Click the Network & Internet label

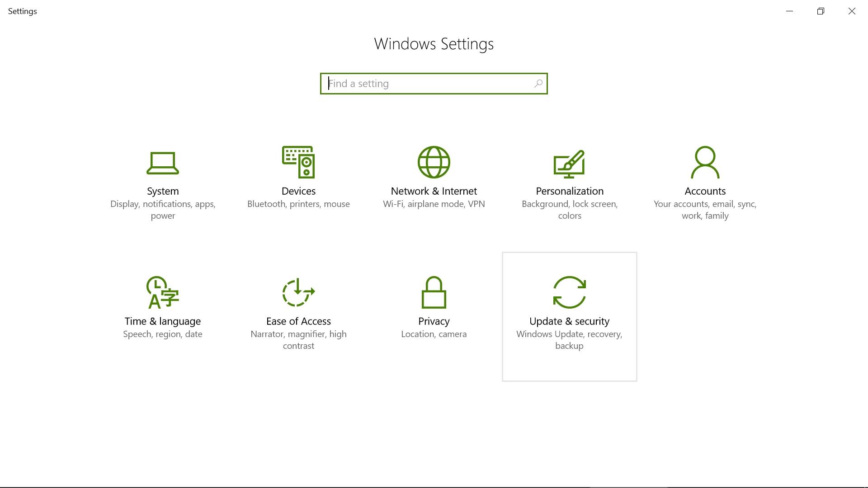[434, 191]
